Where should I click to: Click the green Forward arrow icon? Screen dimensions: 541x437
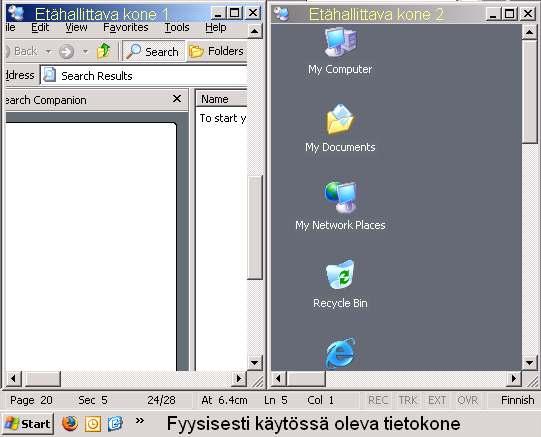pyautogui.click(x=66, y=52)
